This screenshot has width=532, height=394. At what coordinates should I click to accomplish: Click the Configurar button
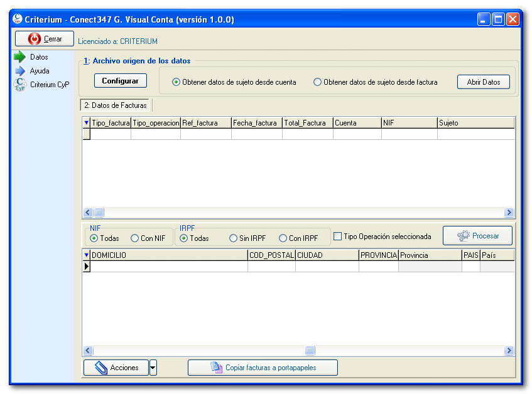pos(121,81)
